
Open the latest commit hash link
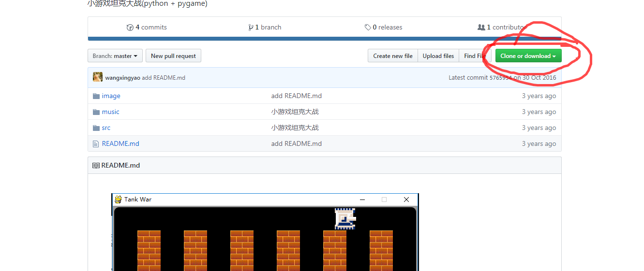(x=500, y=78)
